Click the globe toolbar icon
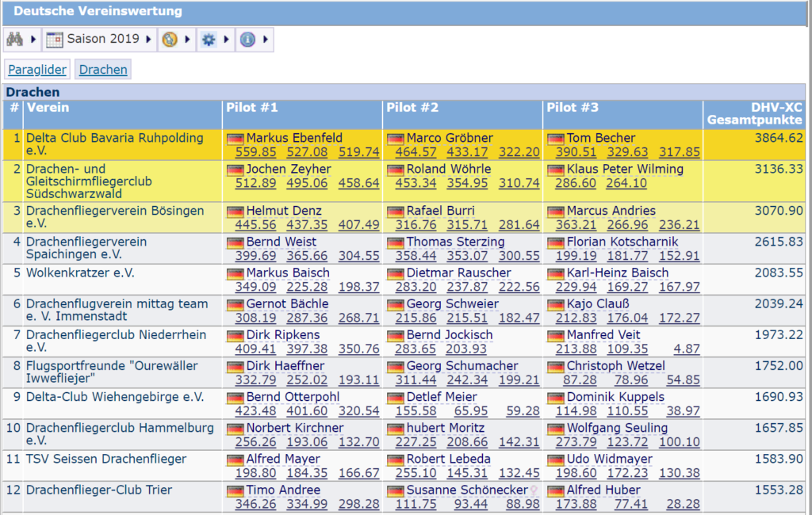 [x=170, y=40]
